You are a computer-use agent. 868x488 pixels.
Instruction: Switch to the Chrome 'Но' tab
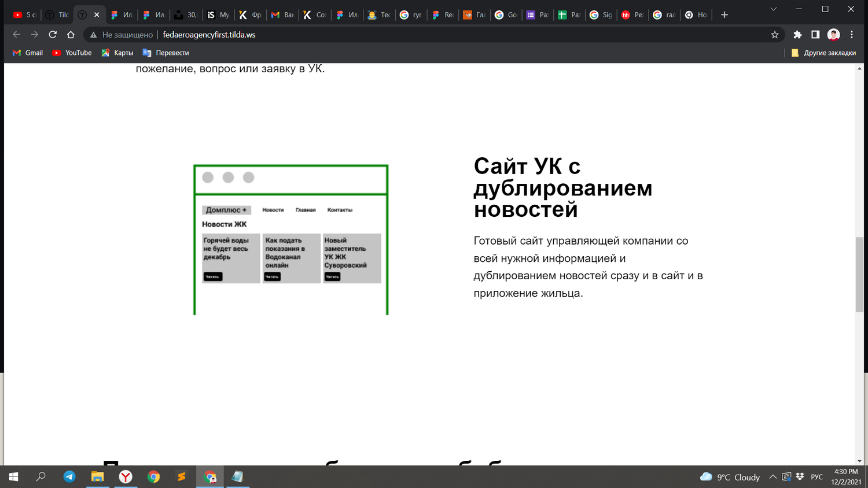(x=696, y=15)
